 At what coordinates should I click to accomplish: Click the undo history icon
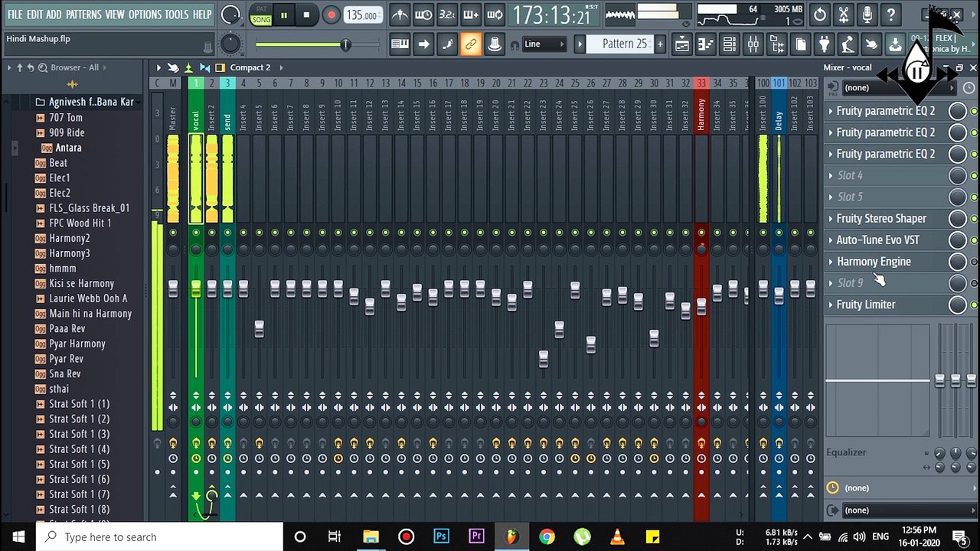click(820, 15)
